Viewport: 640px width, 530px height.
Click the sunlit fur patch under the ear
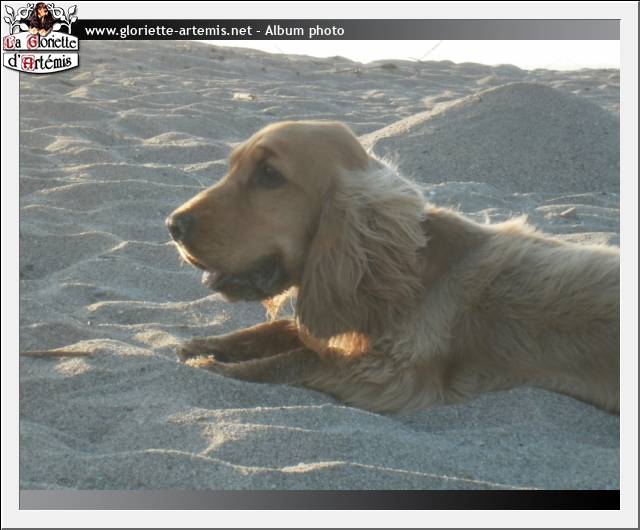click(345, 343)
